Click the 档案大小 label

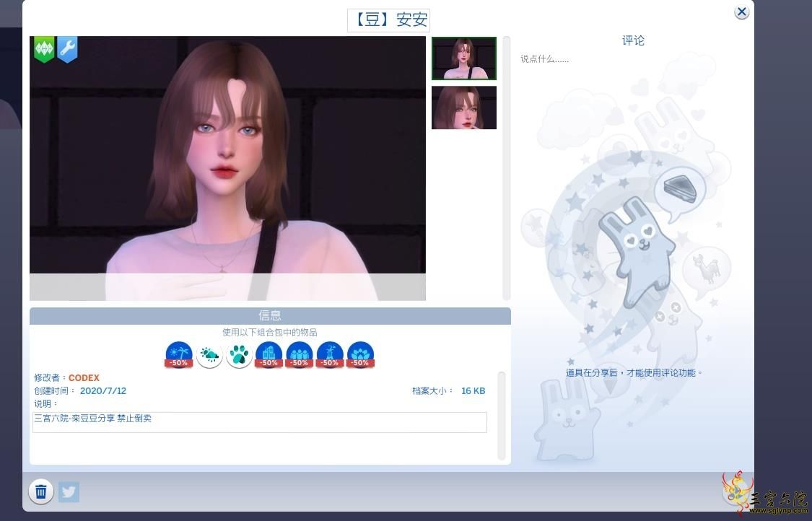coord(432,391)
